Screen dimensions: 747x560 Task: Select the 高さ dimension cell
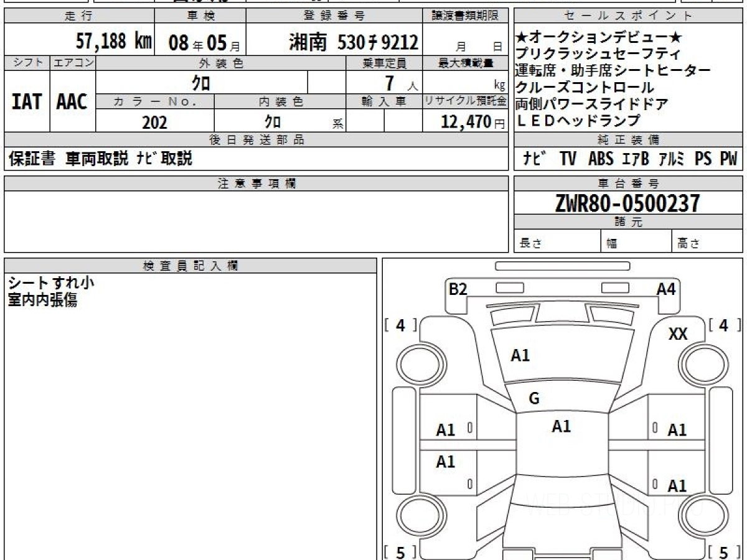(708, 241)
